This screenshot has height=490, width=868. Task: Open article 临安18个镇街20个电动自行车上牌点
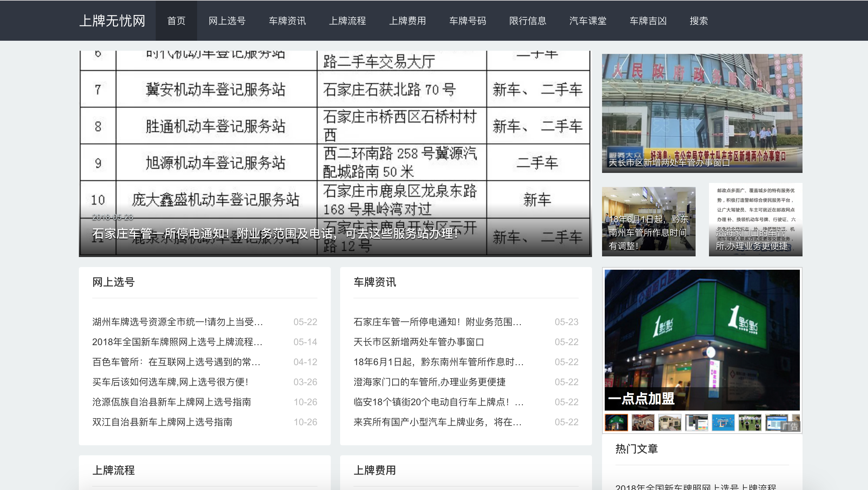[x=439, y=402]
